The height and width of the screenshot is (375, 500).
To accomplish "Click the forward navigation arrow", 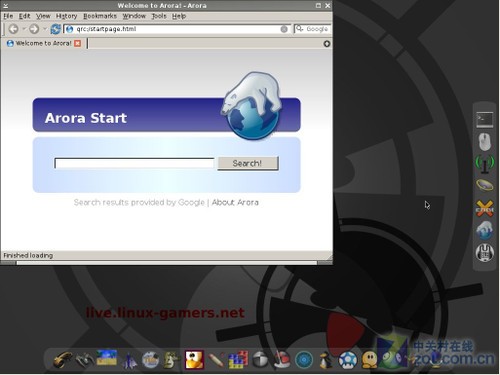I will click(34, 29).
